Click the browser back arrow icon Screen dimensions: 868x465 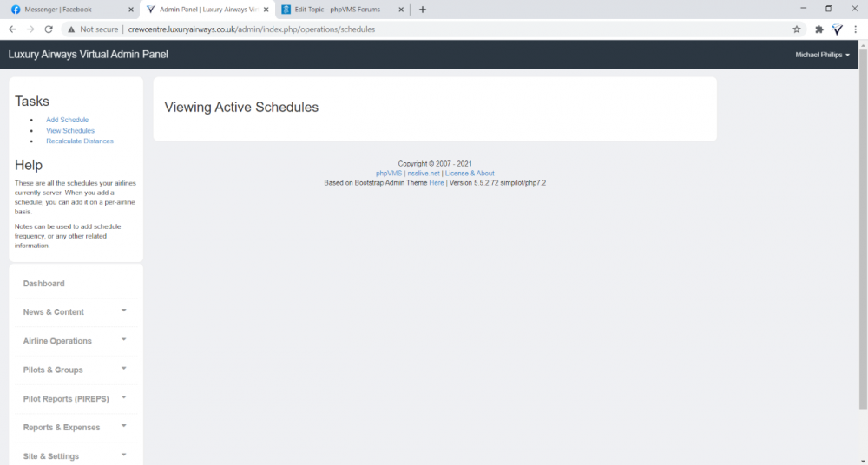(x=12, y=29)
